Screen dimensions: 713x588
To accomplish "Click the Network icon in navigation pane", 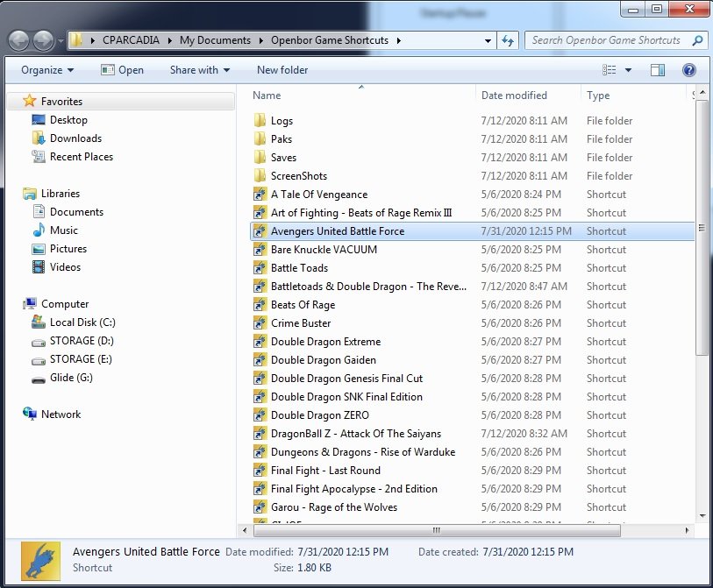I will 30,414.
